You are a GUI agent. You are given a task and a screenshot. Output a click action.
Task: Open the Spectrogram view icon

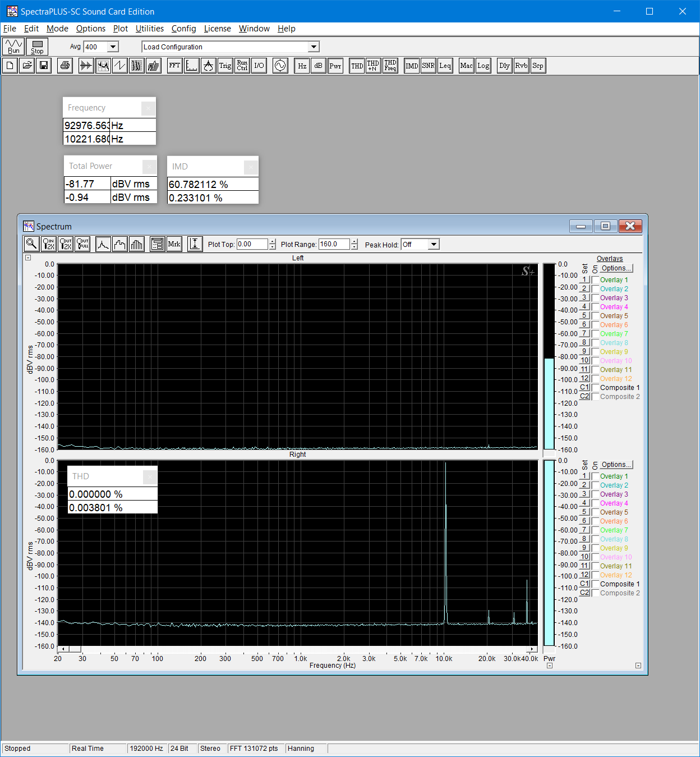point(136,66)
